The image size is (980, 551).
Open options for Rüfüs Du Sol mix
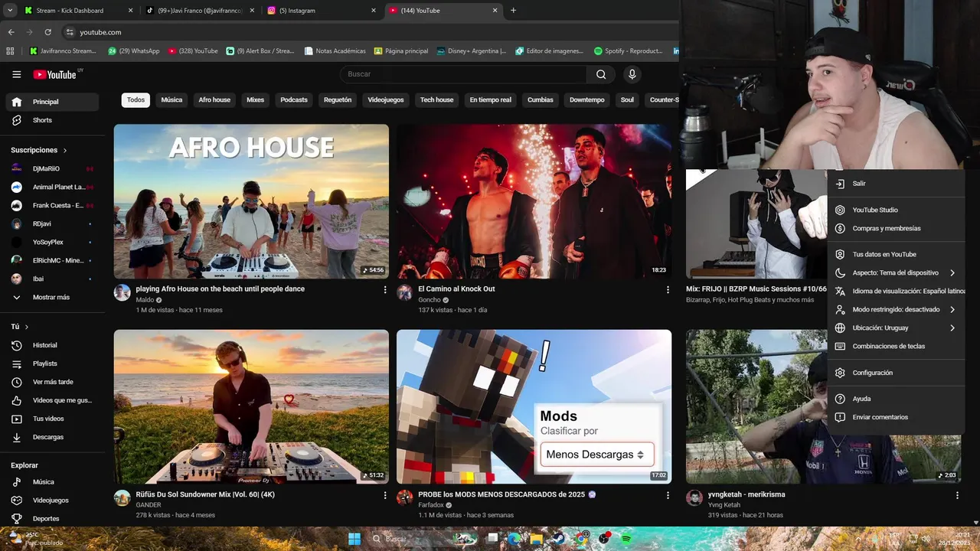click(x=385, y=496)
